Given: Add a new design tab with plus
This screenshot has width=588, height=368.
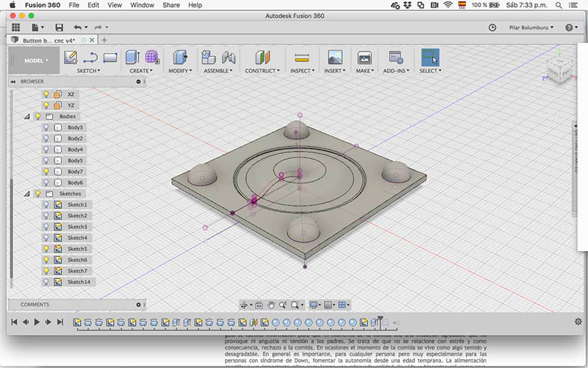Looking at the screenshot, I should (x=104, y=40).
